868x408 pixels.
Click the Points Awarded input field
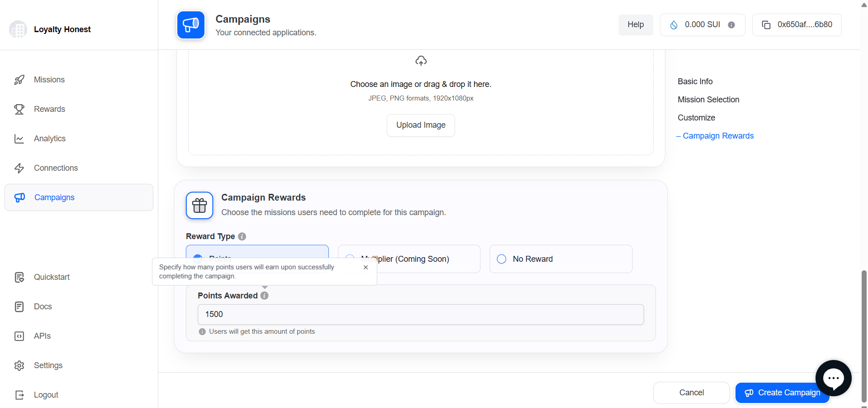pos(421,314)
